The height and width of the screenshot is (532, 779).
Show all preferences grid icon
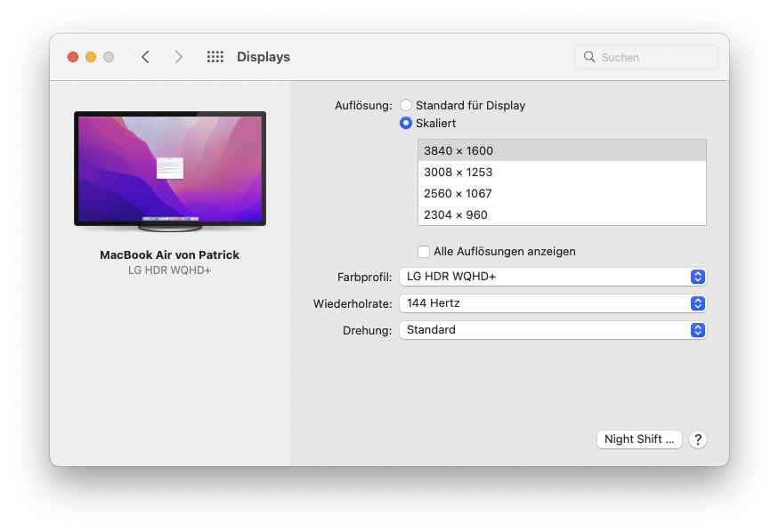click(x=215, y=57)
